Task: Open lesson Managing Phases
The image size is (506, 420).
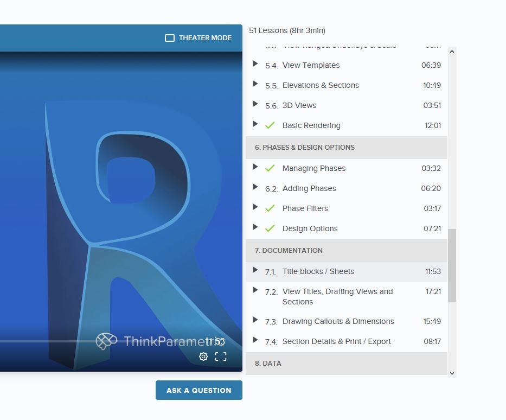Action: 314,168
